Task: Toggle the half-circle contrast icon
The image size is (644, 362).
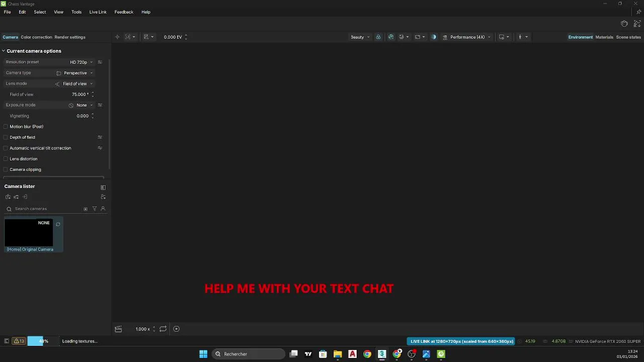Action: (x=434, y=37)
